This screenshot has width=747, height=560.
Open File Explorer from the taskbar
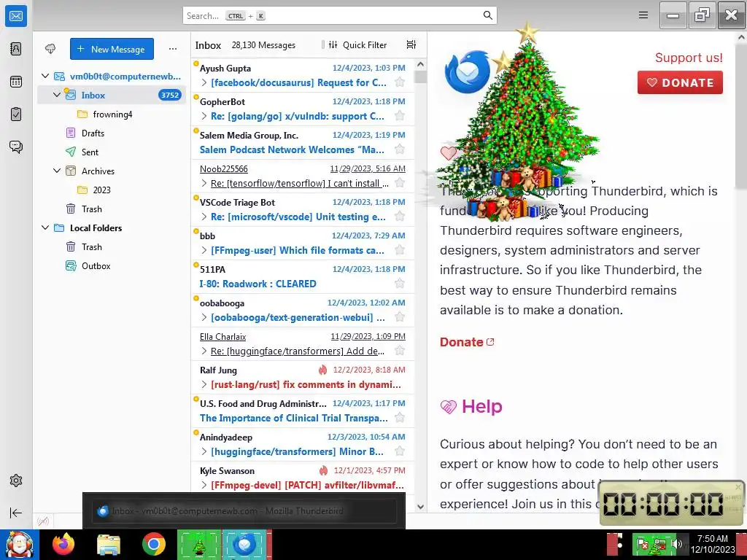pos(109,544)
